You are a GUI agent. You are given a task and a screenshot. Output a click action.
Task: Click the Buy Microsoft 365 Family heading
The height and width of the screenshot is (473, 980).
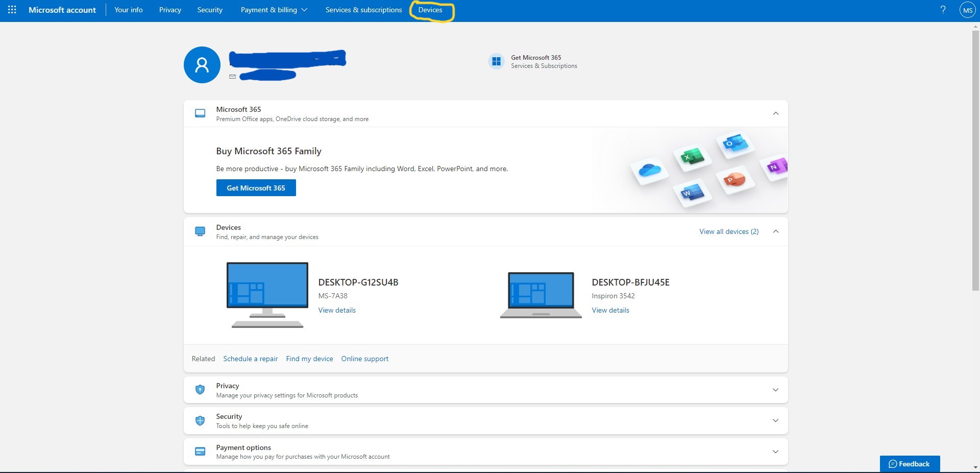(269, 151)
